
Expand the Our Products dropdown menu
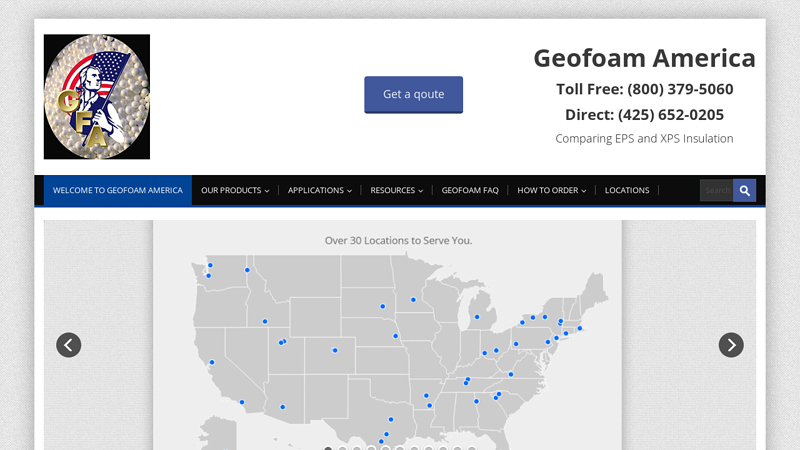coord(235,190)
